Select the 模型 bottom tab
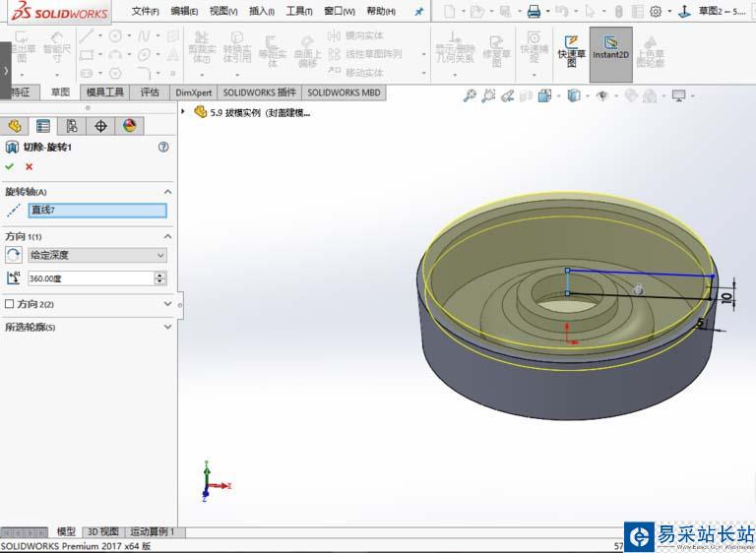Image resolution: width=756 pixels, height=553 pixels. [66, 531]
